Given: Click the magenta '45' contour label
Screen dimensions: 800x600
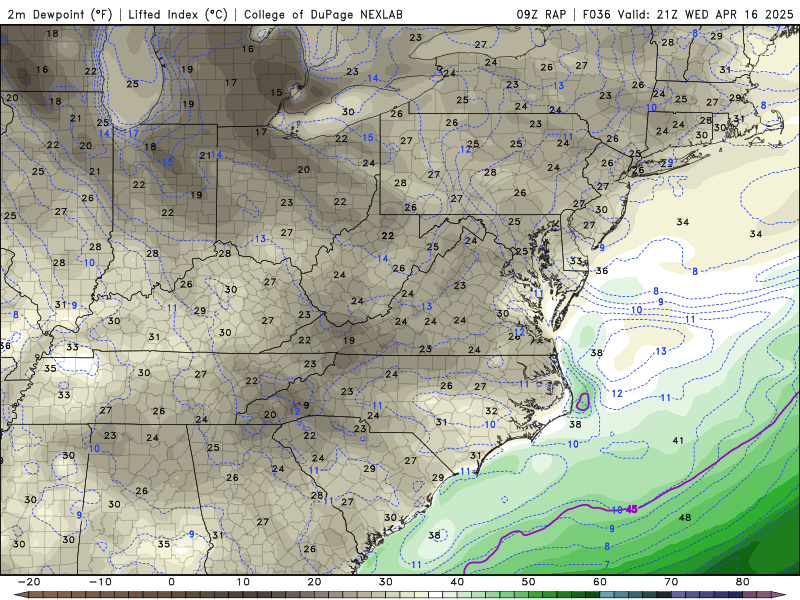Looking at the screenshot, I should [x=631, y=509].
